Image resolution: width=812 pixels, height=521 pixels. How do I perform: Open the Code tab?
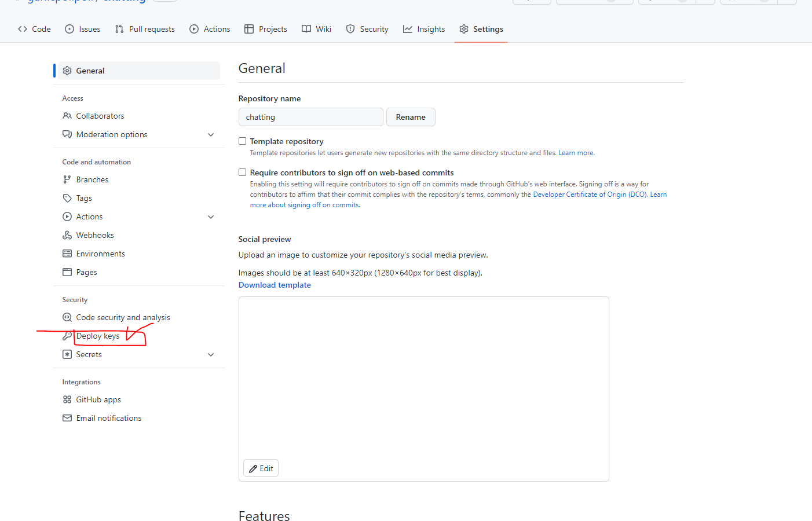[34, 29]
